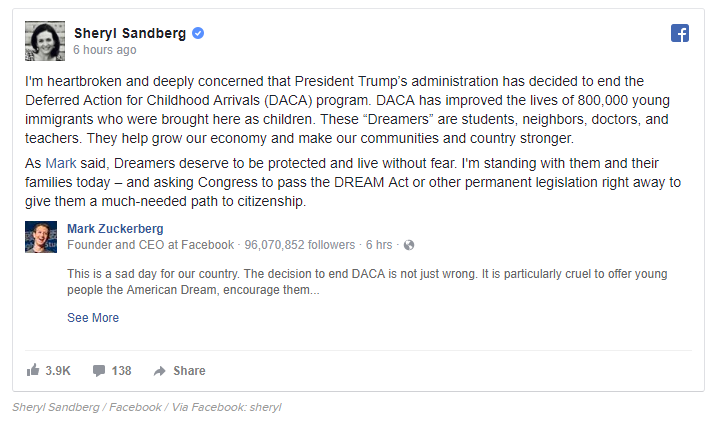Open Sheryl Sandberg's profile picture
721x424 pixels.
coord(45,38)
